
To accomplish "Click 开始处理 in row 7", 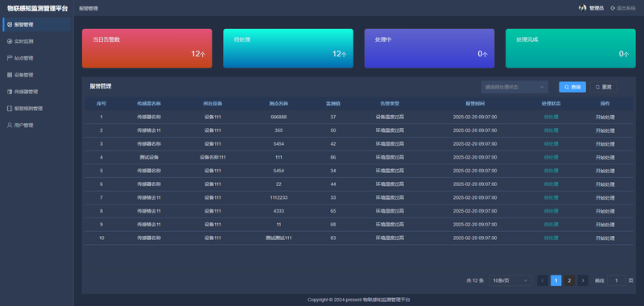I will coord(605,197).
